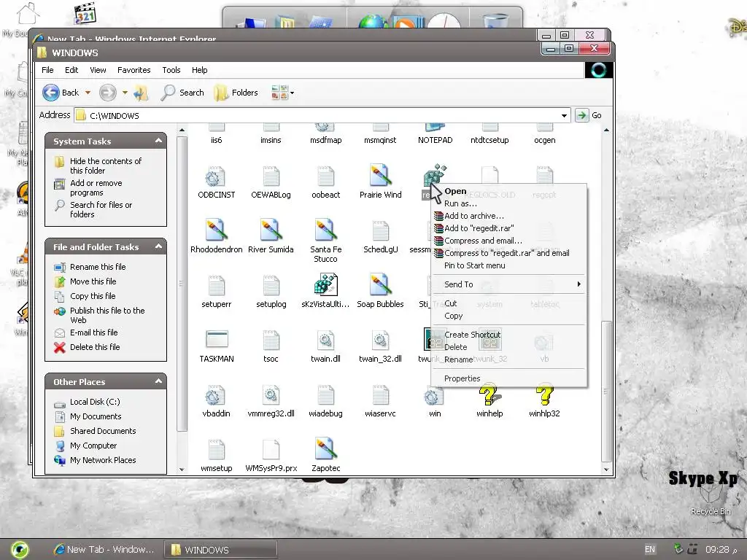Choose Compress and email... option

tap(508, 241)
